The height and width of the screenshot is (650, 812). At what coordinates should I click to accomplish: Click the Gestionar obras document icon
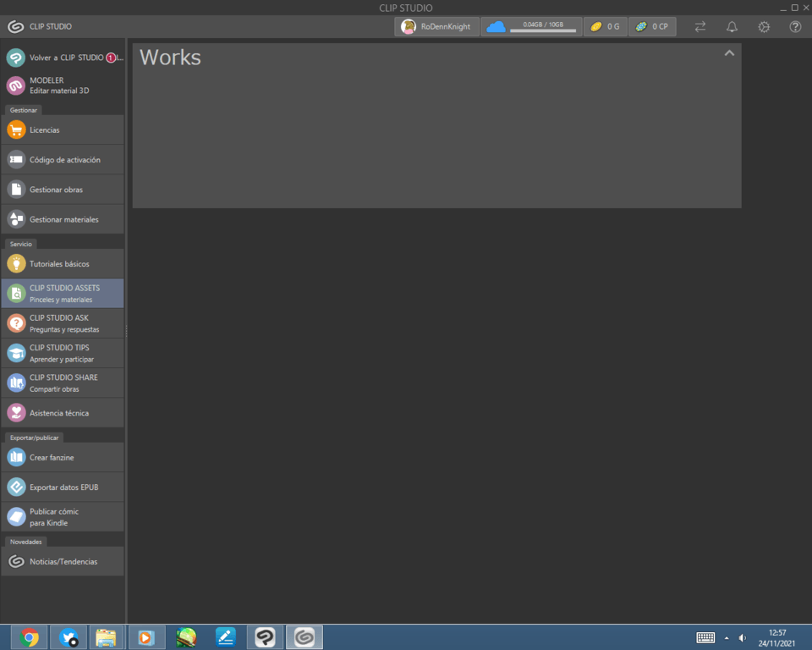click(x=17, y=189)
